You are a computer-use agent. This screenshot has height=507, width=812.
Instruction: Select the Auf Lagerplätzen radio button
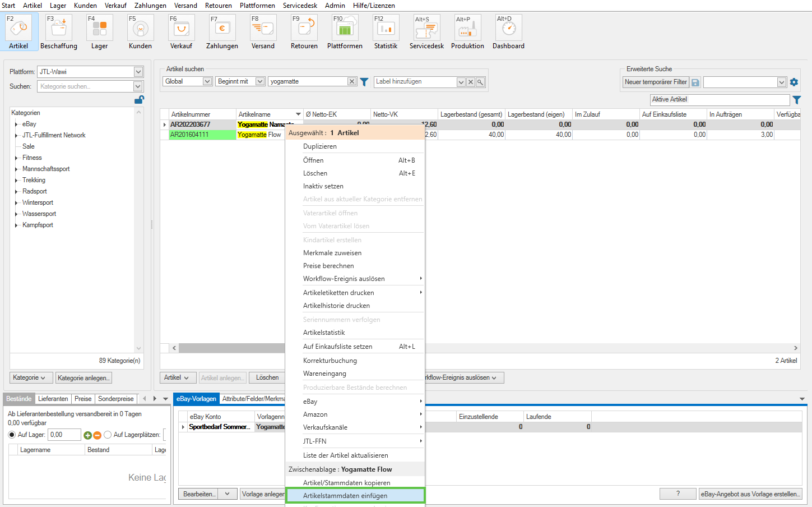pyautogui.click(x=108, y=435)
